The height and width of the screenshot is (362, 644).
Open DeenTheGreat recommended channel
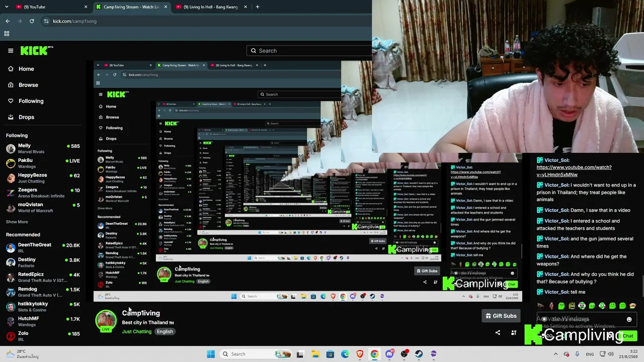tap(43, 247)
